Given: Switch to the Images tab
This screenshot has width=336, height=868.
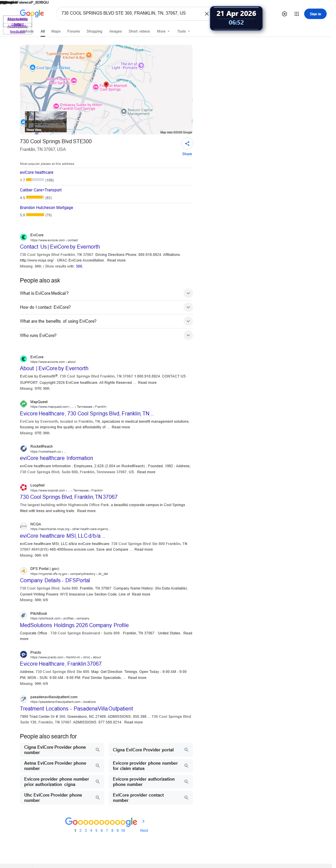Looking at the screenshot, I should point(117,32).
